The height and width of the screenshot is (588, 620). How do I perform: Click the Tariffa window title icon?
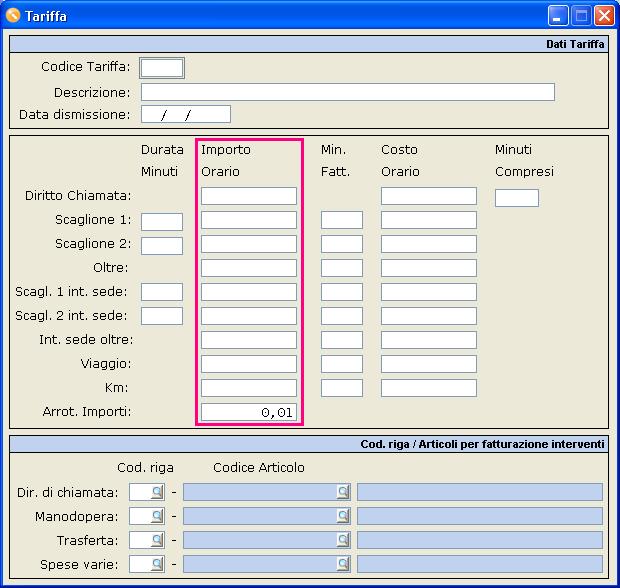(x=13, y=16)
